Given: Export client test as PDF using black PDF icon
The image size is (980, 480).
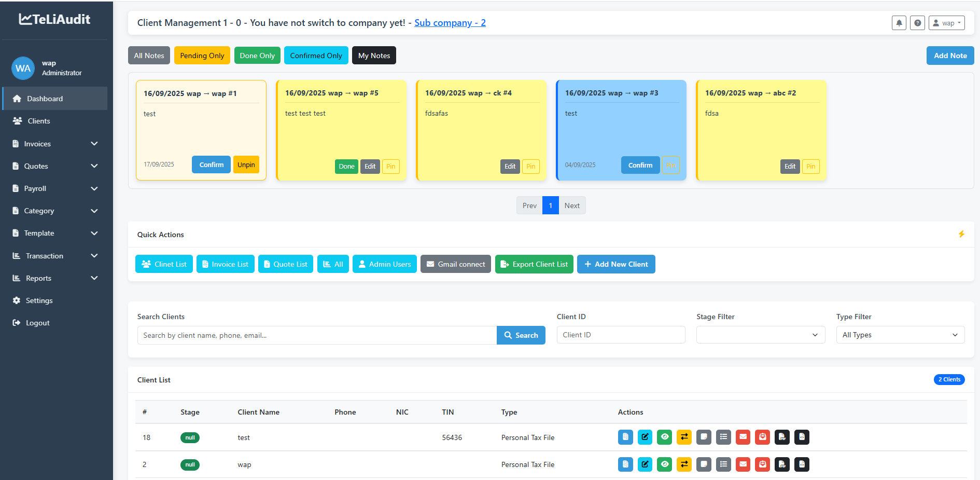Looking at the screenshot, I should click(x=782, y=437).
